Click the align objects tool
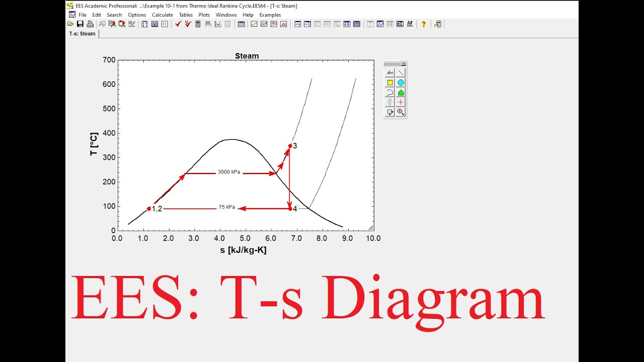Screen dimensions: 644x362 (390, 102)
